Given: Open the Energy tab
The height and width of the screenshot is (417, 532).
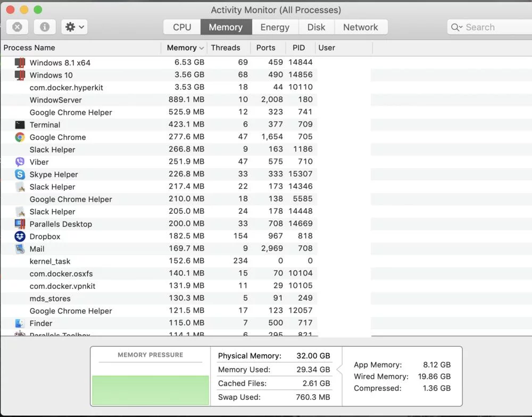Looking at the screenshot, I should pos(275,27).
